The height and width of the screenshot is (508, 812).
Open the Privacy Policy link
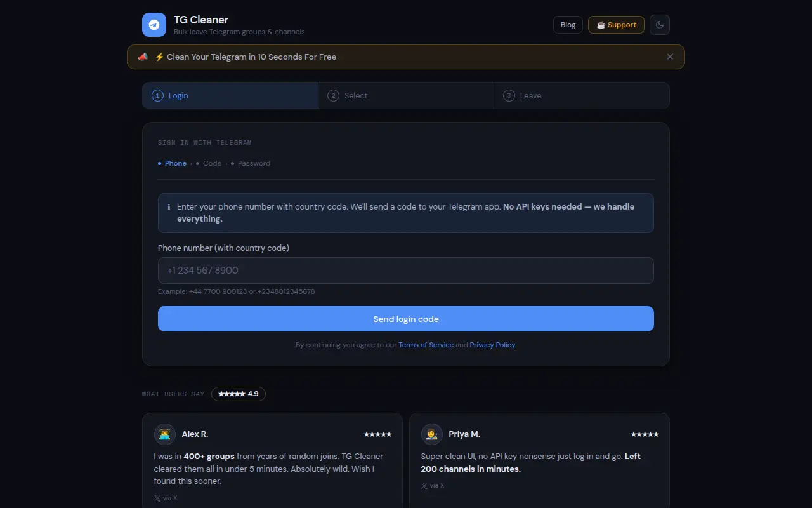click(x=492, y=345)
